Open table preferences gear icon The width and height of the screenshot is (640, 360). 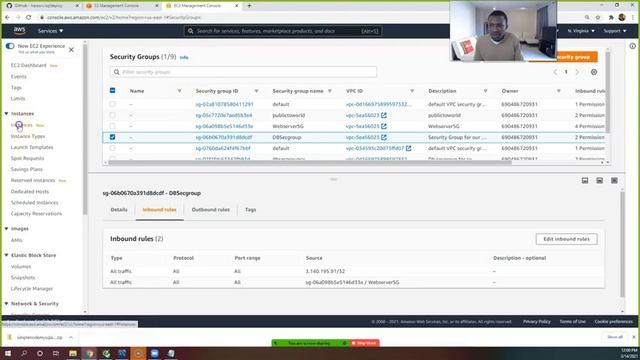594,72
